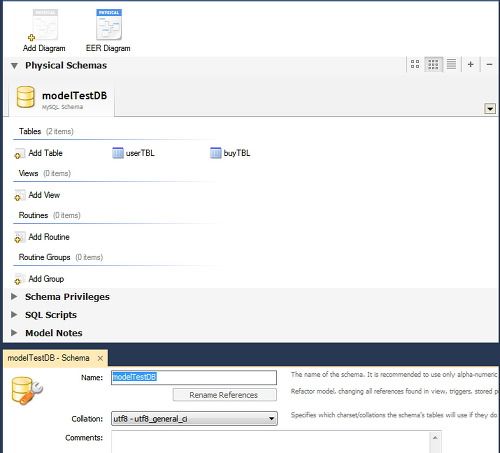Collapse the Physical Schemas section
500x453 pixels.
click(14, 66)
